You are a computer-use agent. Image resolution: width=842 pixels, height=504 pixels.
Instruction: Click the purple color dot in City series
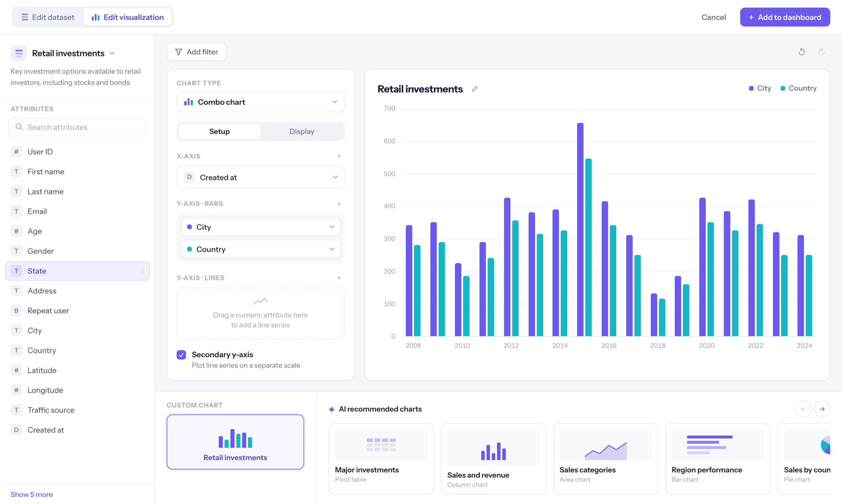click(189, 227)
